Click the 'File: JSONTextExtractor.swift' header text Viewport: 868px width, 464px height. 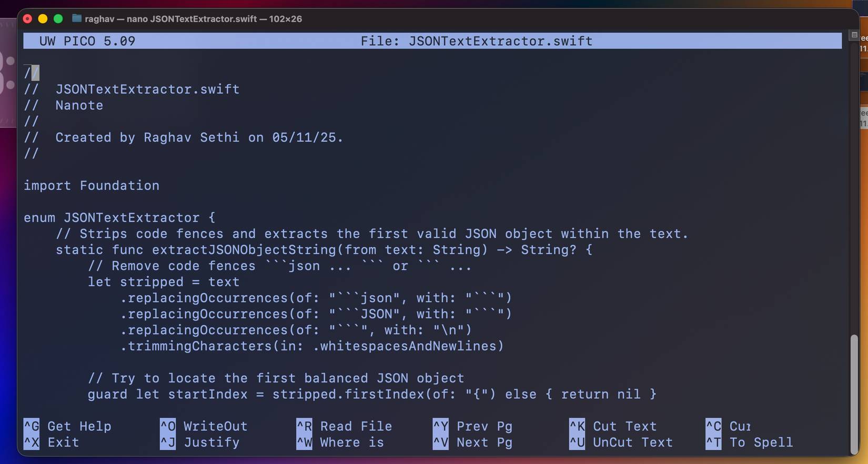click(477, 41)
